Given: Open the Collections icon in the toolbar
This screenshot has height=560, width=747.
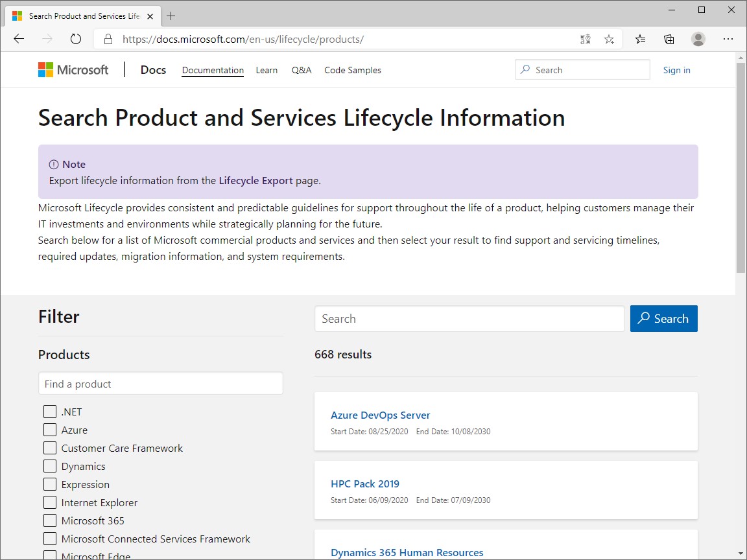Looking at the screenshot, I should coord(669,39).
